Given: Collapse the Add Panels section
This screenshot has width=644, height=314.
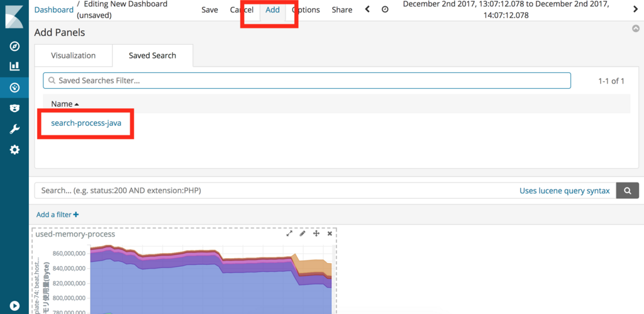Looking at the screenshot, I should (636, 28).
